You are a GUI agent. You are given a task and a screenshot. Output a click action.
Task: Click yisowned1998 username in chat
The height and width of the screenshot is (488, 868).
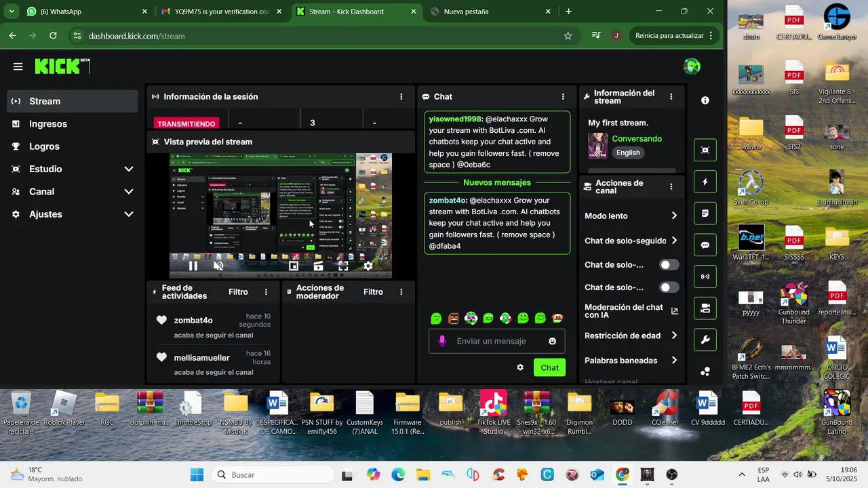456,119
